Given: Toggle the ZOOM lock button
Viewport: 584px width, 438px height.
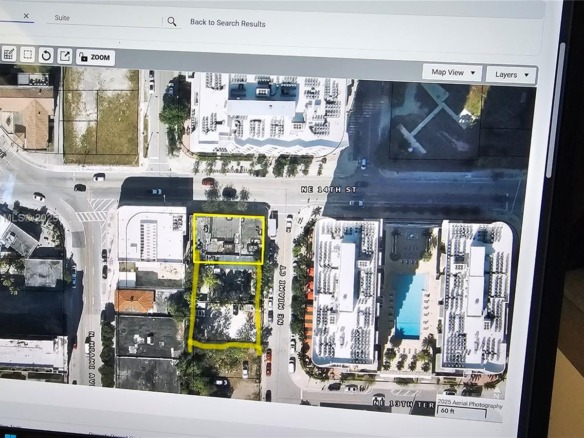Looking at the screenshot, I should pyautogui.click(x=95, y=58).
